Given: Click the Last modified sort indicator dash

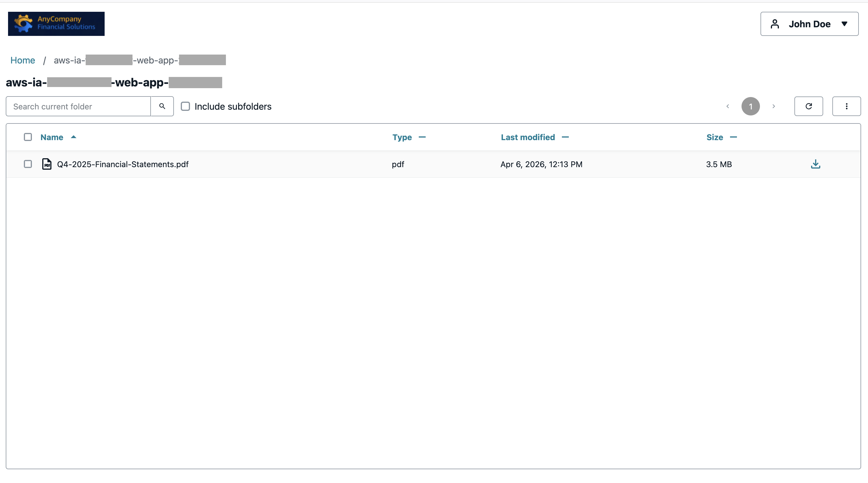Looking at the screenshot, I should pyautogui.click(x=565, y=137).
